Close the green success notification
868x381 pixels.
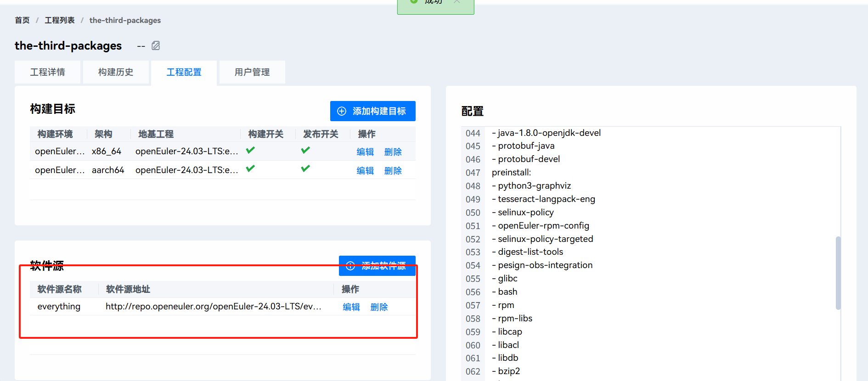coord(457,2)
